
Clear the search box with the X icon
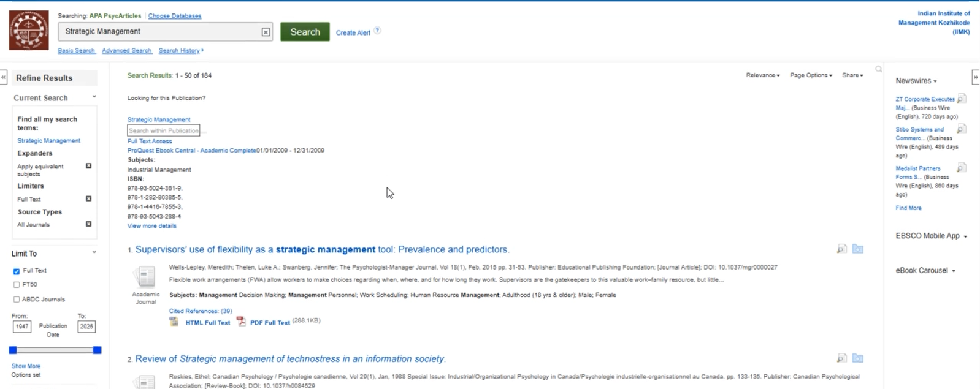[266, 32]
